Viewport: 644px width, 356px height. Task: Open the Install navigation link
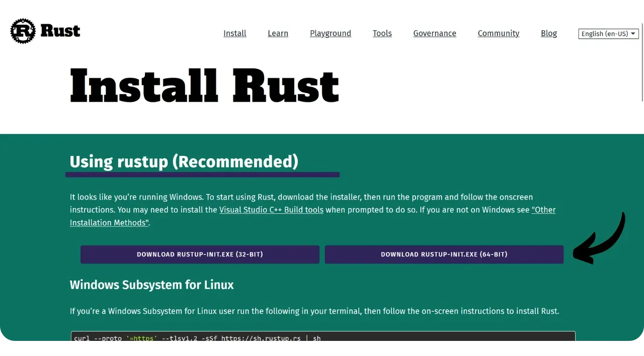(235, 33)
